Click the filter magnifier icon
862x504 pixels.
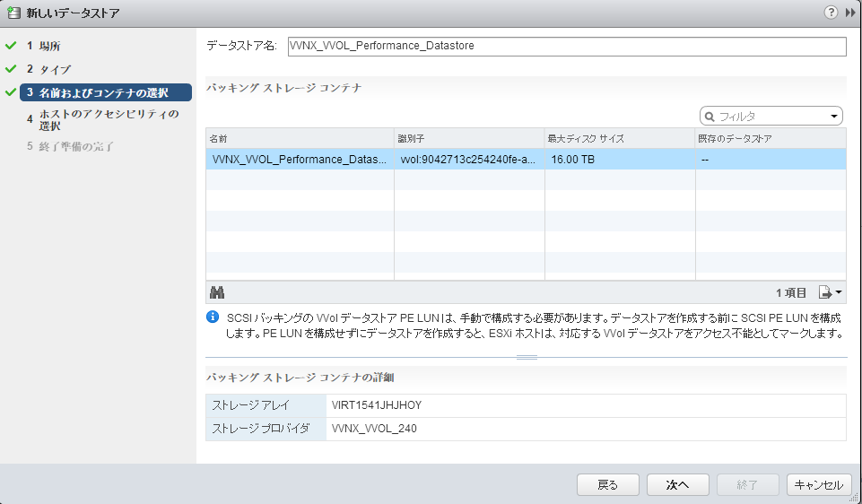coord(710,117)
